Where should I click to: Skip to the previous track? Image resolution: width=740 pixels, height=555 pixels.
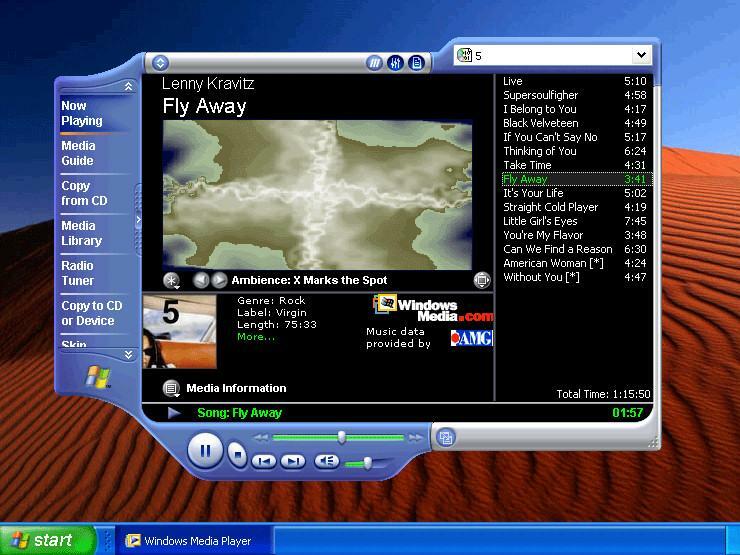point(264,461)
